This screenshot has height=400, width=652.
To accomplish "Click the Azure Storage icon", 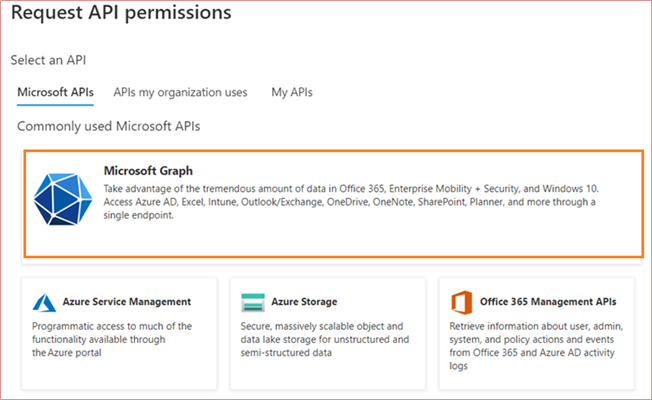I will tap(253, 303).
